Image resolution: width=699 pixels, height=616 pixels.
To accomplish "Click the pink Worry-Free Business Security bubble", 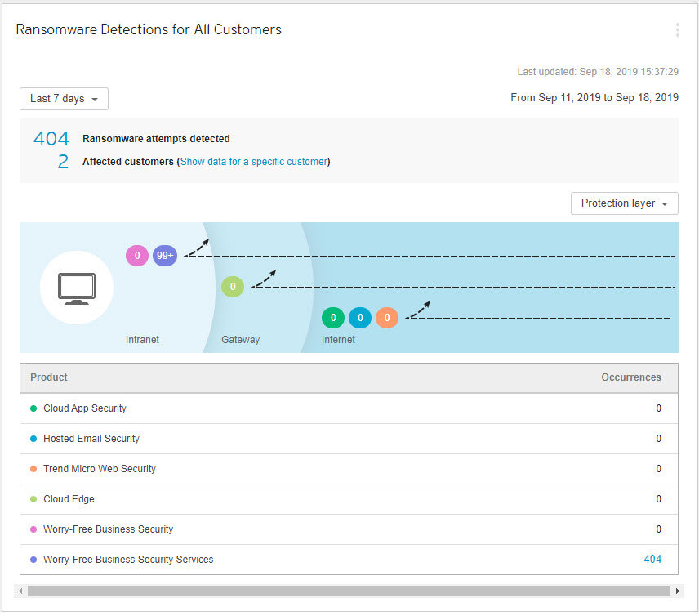I will click(x=137, y=256).
